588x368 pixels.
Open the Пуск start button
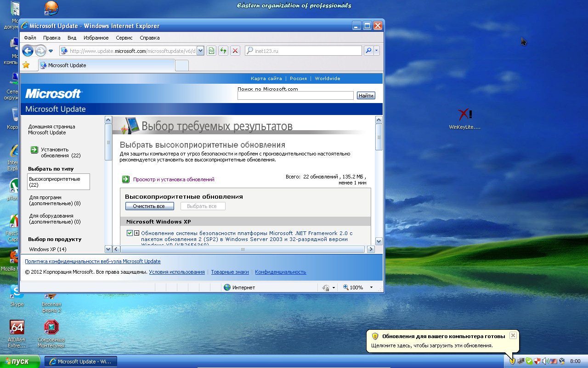tap(20, 362)
